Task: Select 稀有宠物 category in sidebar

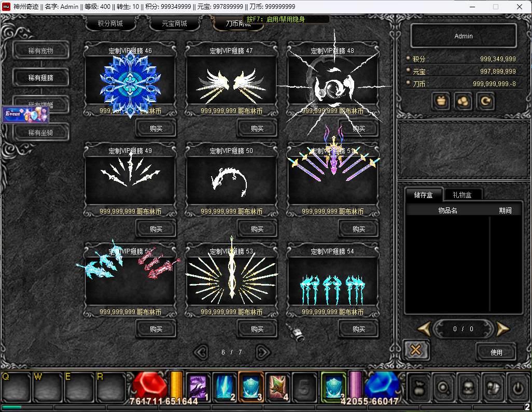Action: click(x=41, y=51)
